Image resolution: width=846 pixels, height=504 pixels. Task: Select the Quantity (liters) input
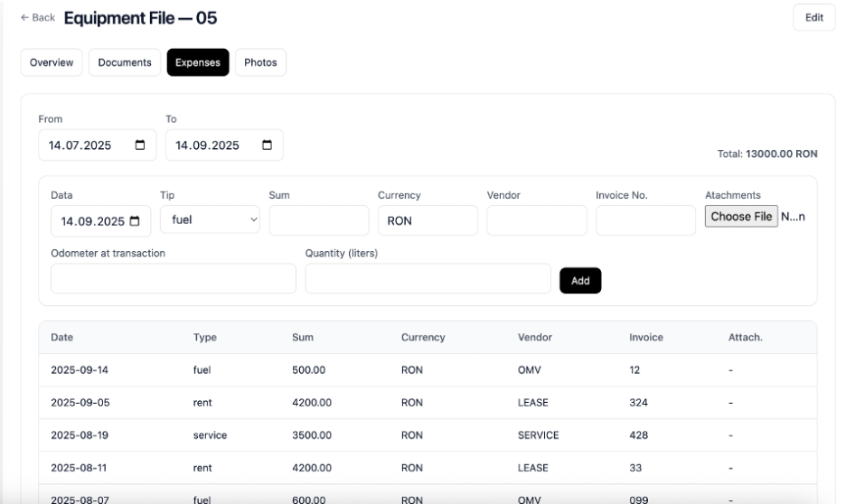click(428, 279)
